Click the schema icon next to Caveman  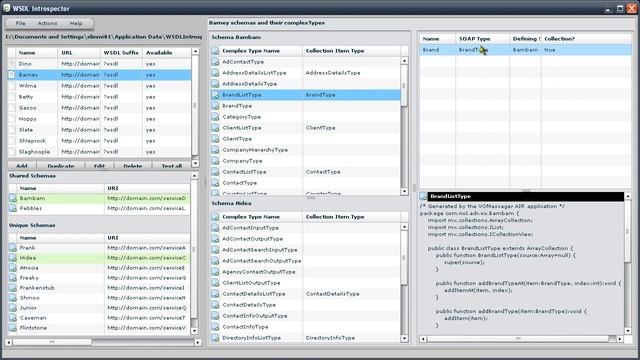click(13, 318)
